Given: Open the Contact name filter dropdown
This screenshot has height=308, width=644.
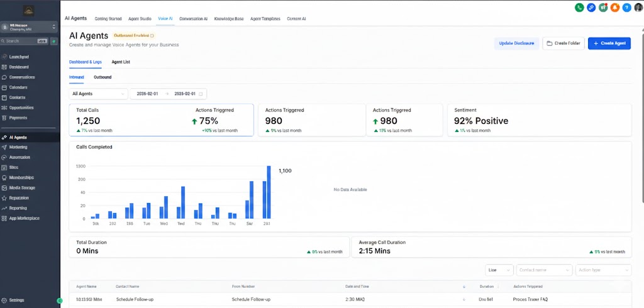Looking at the screenshot, I should 544,270.
